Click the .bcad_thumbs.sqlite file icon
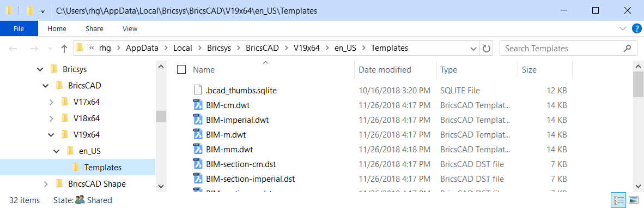Screen dimensions: 644x208 click(x=198, y=90)
